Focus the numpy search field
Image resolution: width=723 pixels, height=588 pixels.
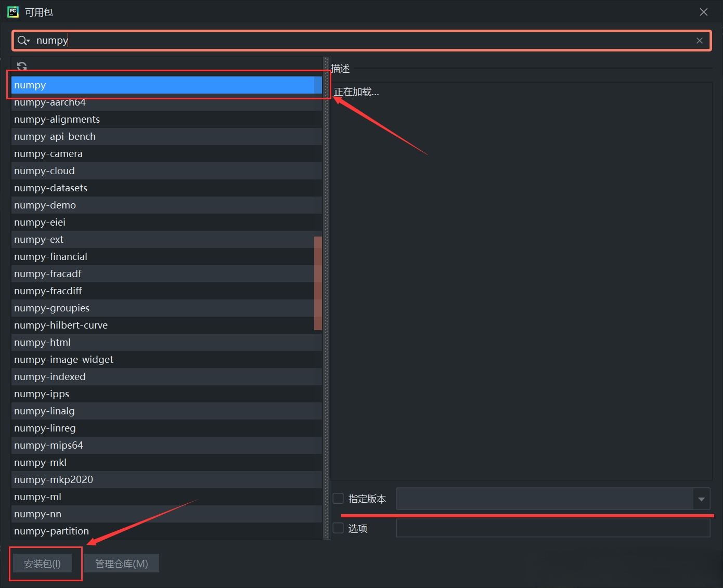(x=361, y=41)
